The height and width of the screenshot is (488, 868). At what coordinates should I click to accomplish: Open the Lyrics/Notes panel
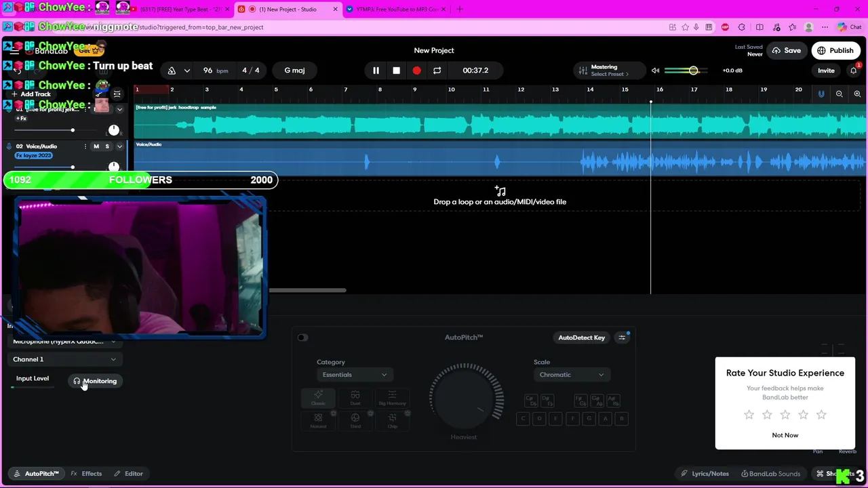tap(705, 474)
